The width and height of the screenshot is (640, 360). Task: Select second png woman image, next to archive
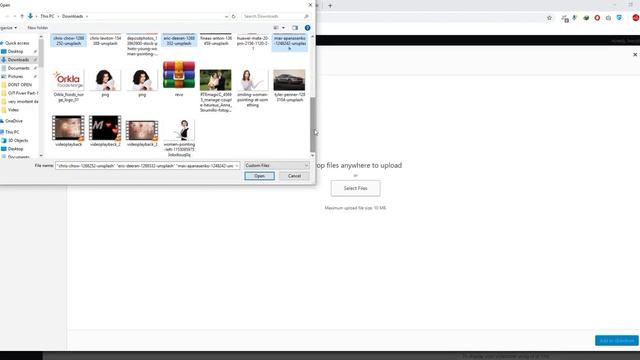[142, 80]
